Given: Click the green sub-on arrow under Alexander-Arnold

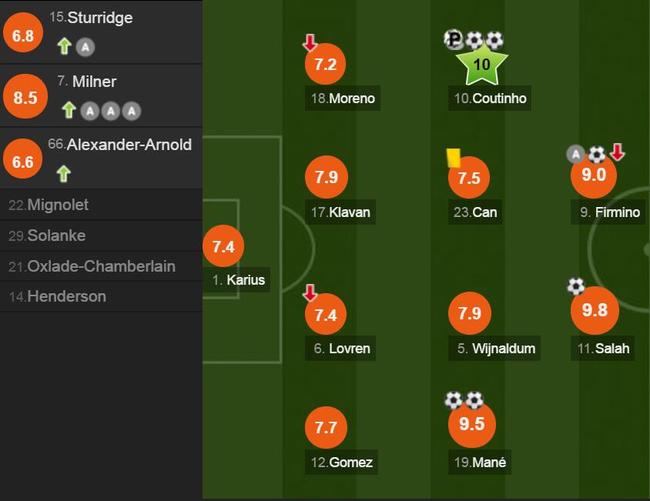Looking at the screenshot, I should click(64, 173).
